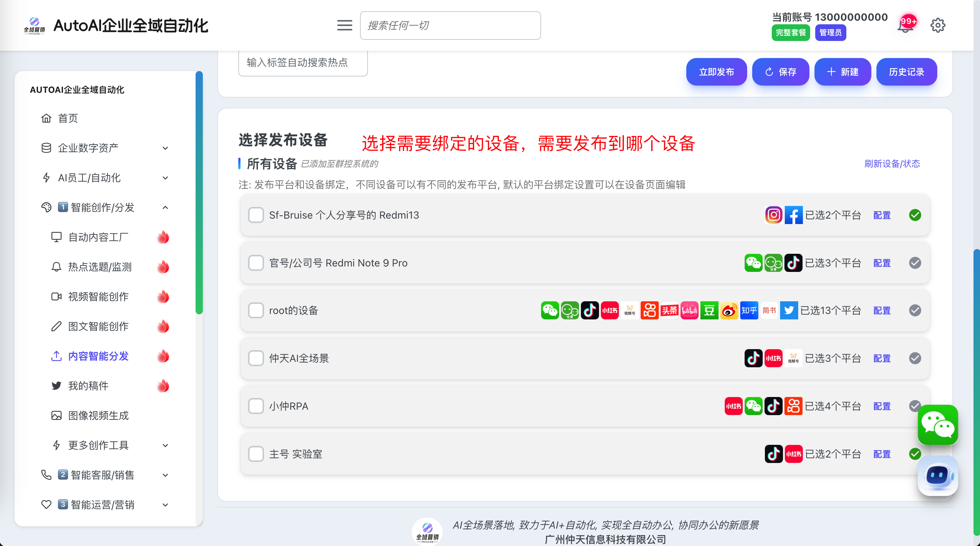Open the floating green WeChat widget

pos(937,425)
